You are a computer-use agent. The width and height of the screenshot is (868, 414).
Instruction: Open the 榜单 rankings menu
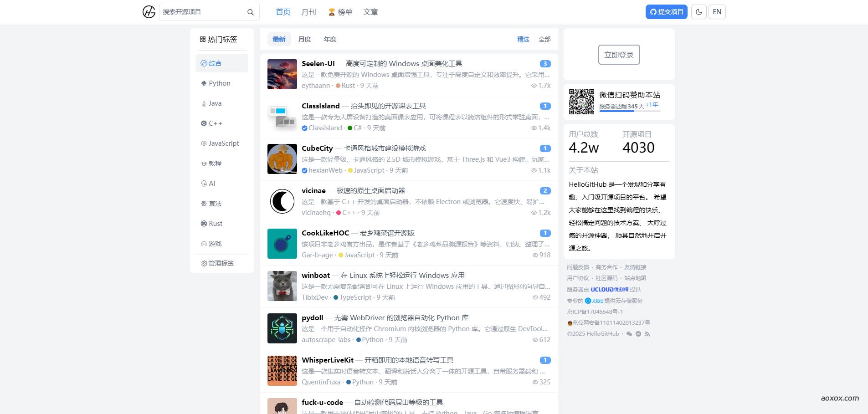coord(340,12)
